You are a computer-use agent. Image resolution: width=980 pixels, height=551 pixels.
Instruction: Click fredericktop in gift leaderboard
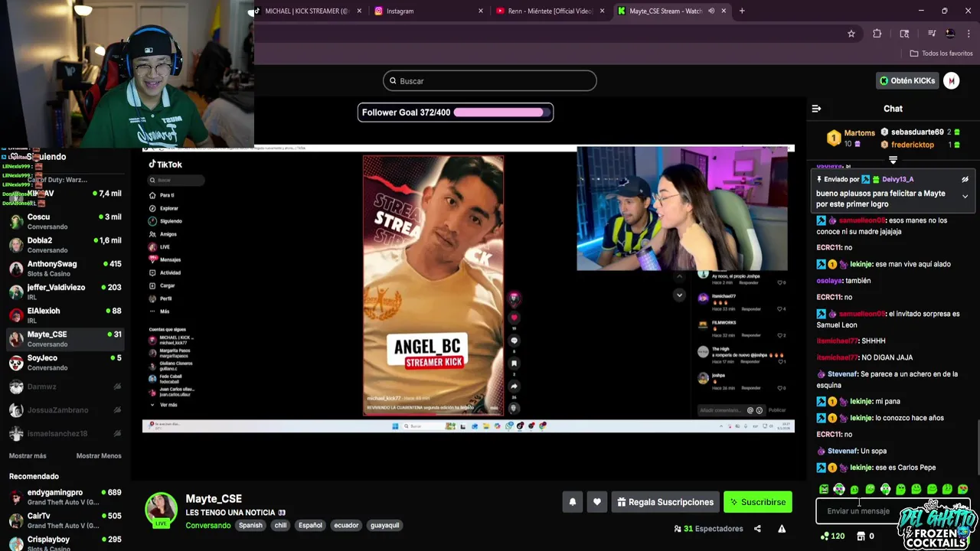tap(913, 145)
